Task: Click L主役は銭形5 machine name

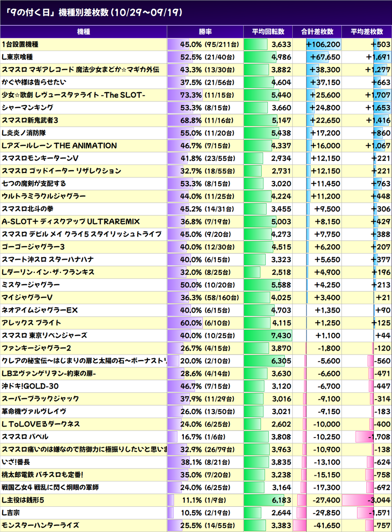Action: (x=23, y=500)
